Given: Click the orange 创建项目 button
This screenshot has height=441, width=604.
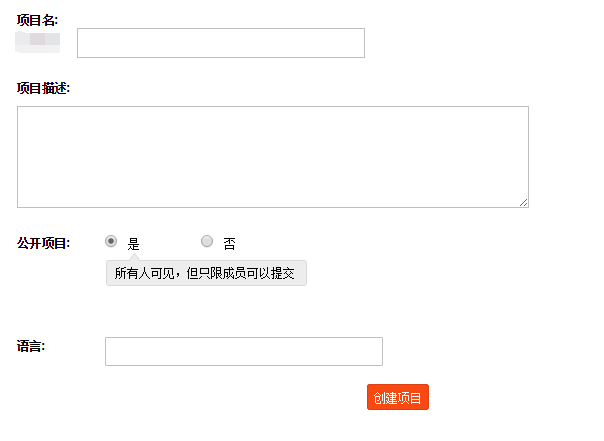Looking at the screenshot, I should [398, 397].
